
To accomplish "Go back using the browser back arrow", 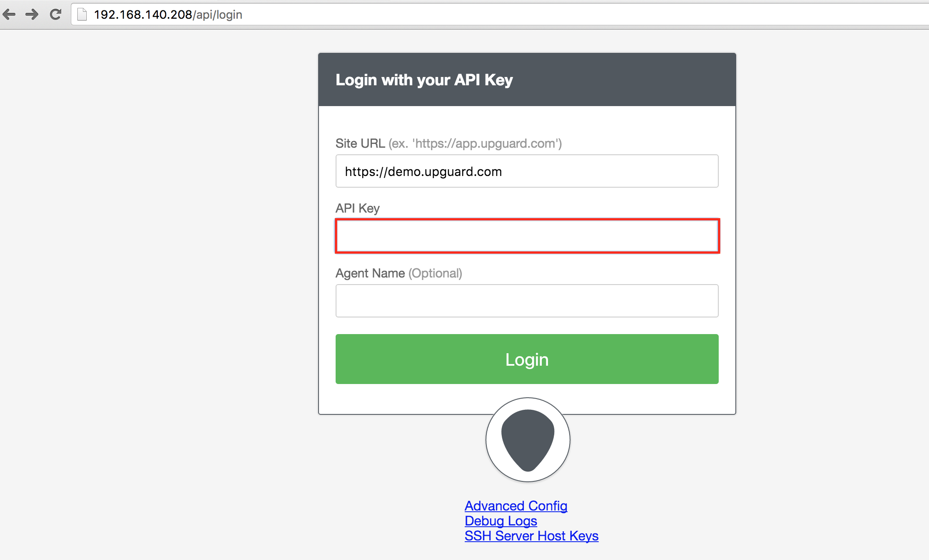I will [9, 15].
